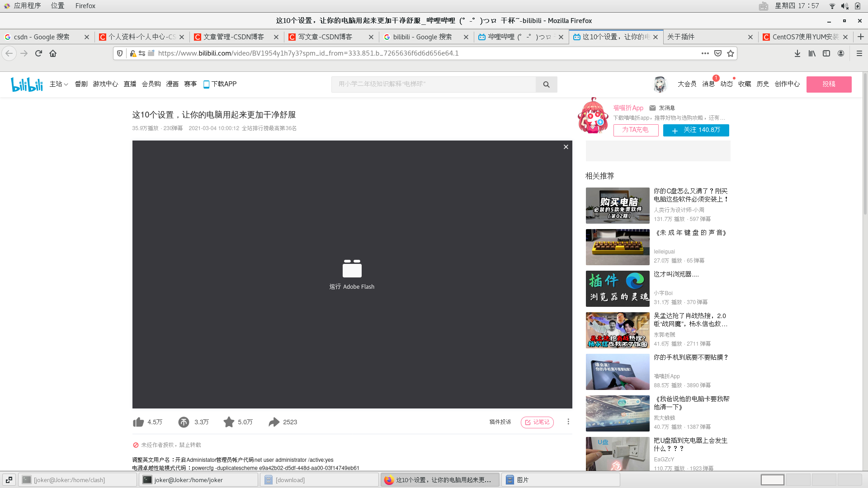Open the address bar page actions menu
This screenshot has width=868, height=488.
[705, 53]
